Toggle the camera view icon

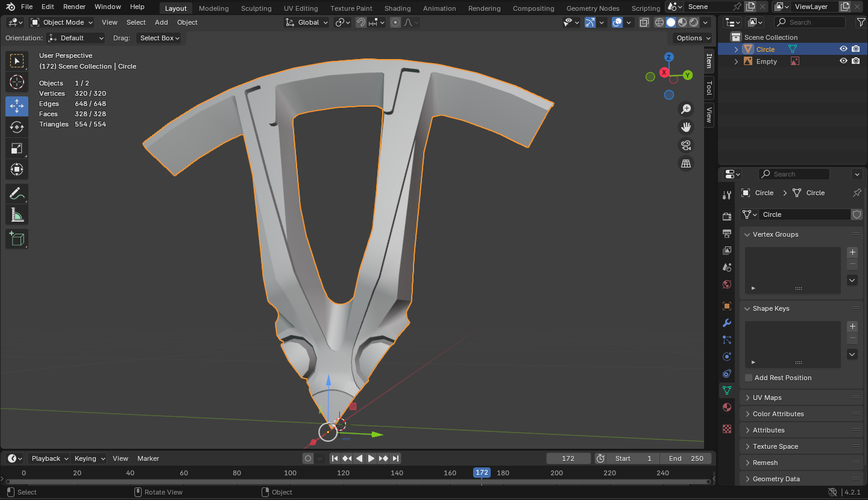coord(686,145)
